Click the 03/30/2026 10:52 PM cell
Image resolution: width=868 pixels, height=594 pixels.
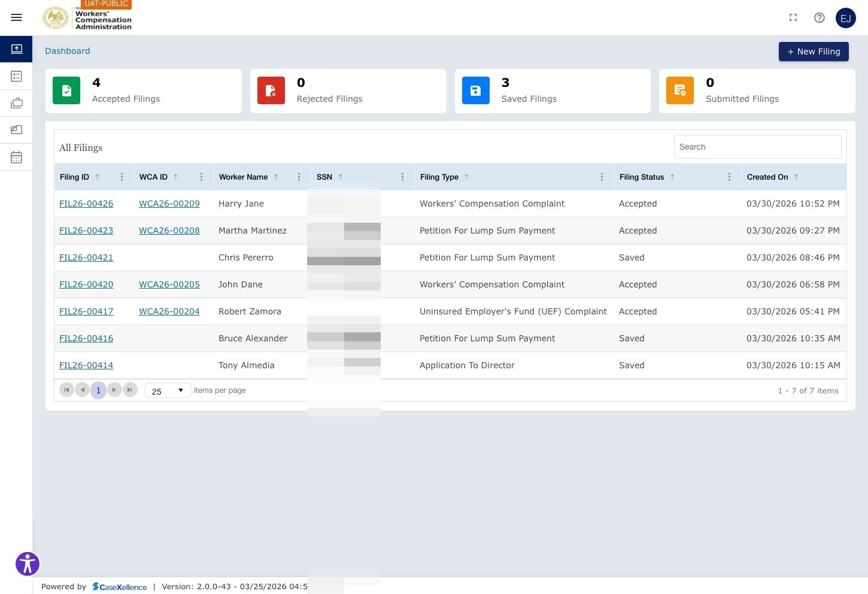click(x=793, y=204)
